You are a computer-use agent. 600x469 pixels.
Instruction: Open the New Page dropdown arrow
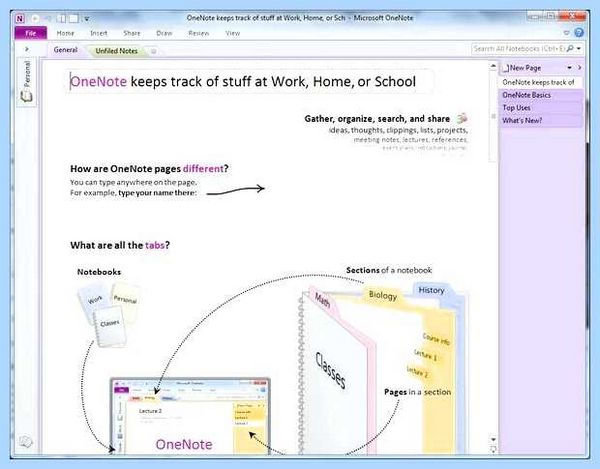(x=569, y=68)
